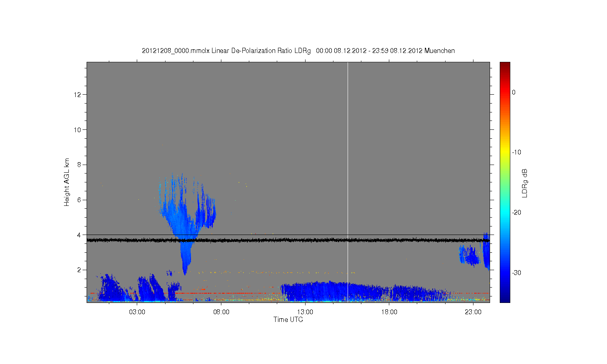Select the 'Time UTC' x-axis label
Image resolution: width=607 pixels, height=364 pixels.
click(288, 320)
